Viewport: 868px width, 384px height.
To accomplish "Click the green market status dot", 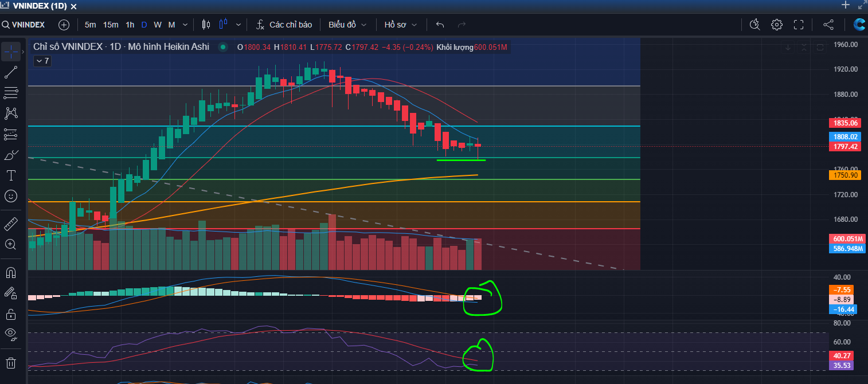I will click(222, 47).
